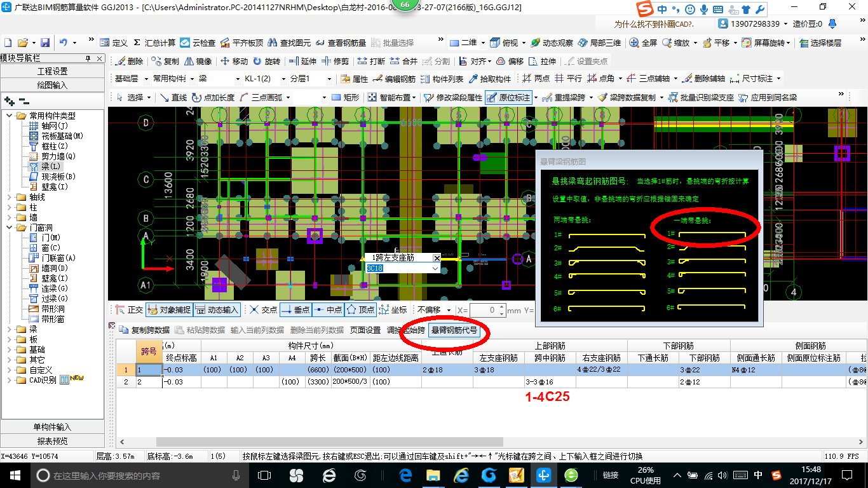Image resolution: width=868 pixels, height=488 pixels.
Task: Select the 矩形 rectangle tool
Action: pyautogui.click(x=346, y=97)
